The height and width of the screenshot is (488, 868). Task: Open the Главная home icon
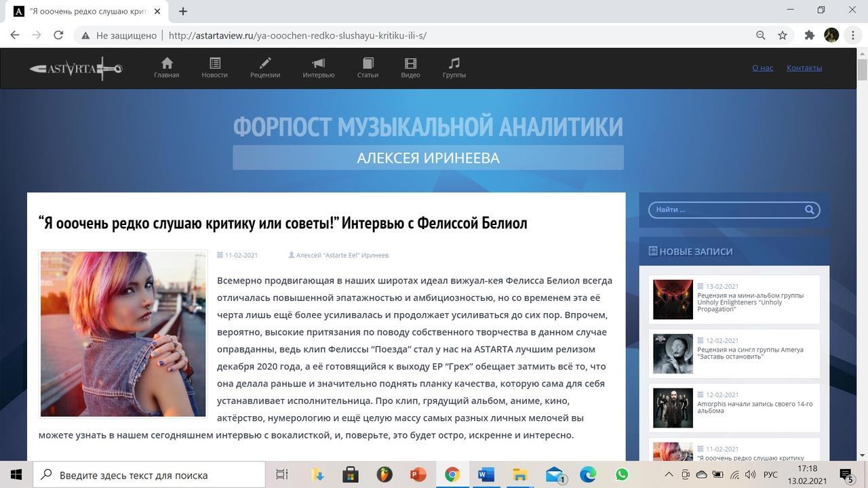pos(166,68)
